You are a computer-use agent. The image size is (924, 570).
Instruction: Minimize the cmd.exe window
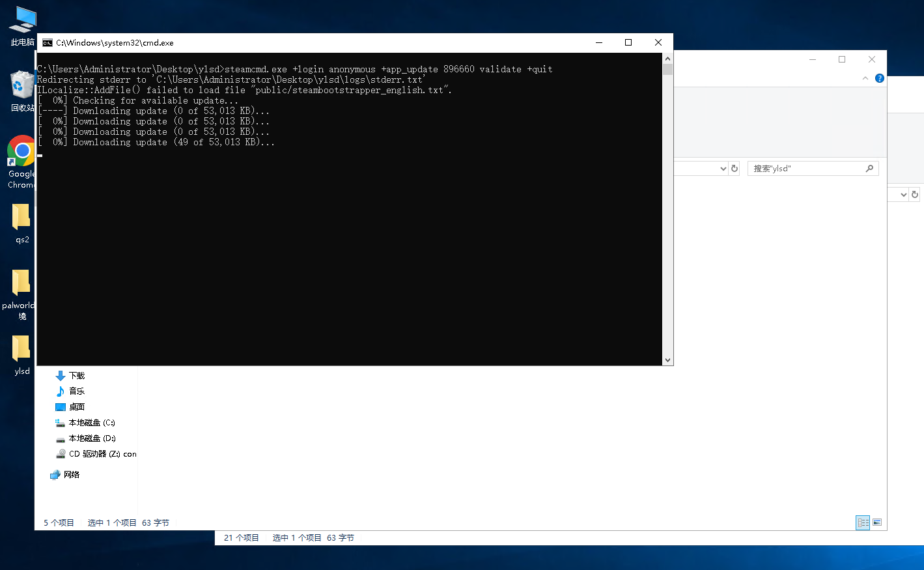tap(599, 43)
